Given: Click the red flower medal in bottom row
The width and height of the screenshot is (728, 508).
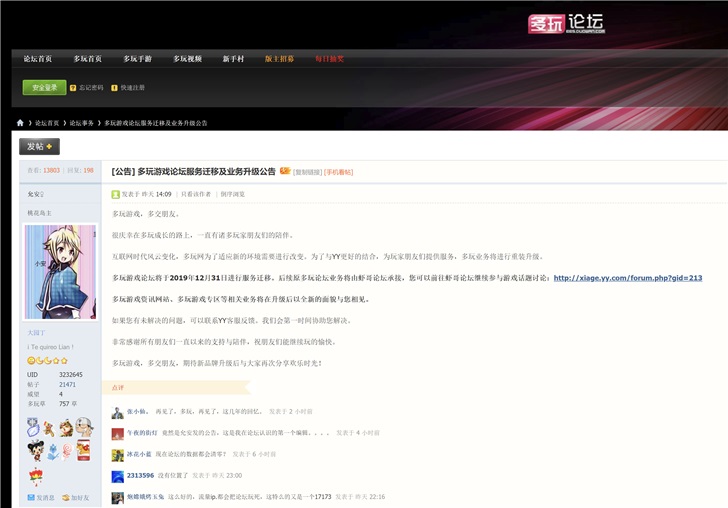Looking at the screenshot, I should point(36,476).
